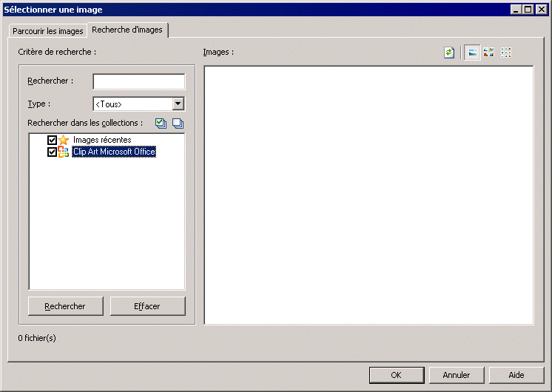Viewport: 552px width, 392px height.
Task: Open Aide help button
Action: pos(516,375)
